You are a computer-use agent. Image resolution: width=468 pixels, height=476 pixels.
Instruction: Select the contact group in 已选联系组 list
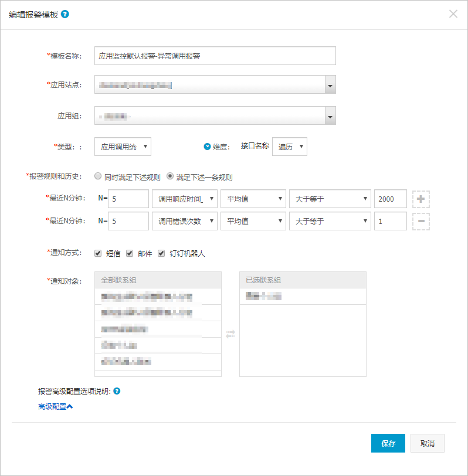point(303,296)
